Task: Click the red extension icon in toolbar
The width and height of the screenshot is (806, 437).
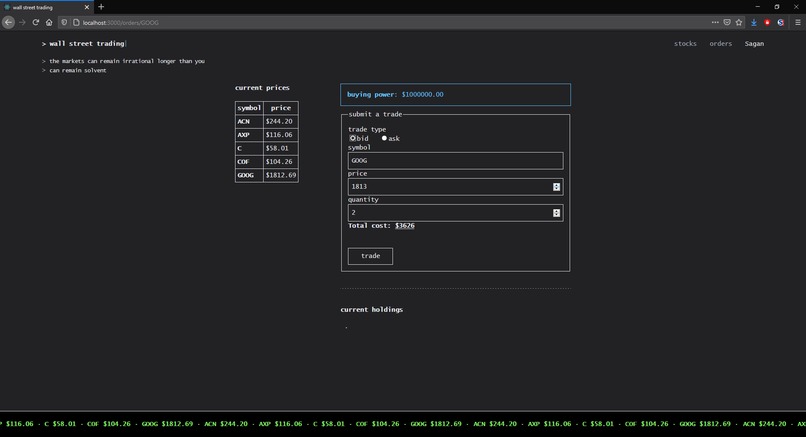Action: 767,23
